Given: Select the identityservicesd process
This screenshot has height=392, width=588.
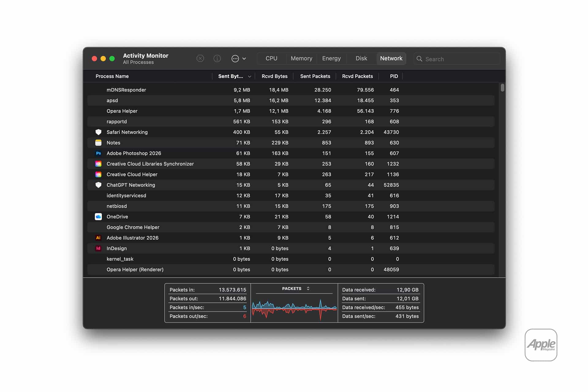Looking at the screenshot, I should (x=126, y=195).
